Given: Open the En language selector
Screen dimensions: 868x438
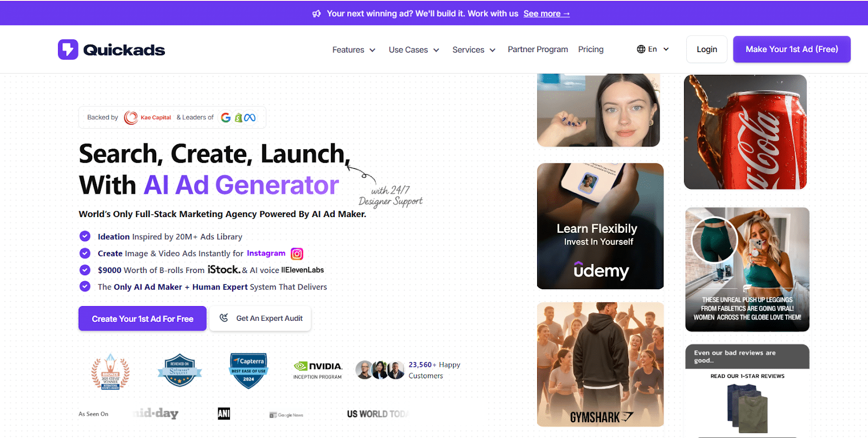Looking at the screenshot, I should [x=653, y=49].
